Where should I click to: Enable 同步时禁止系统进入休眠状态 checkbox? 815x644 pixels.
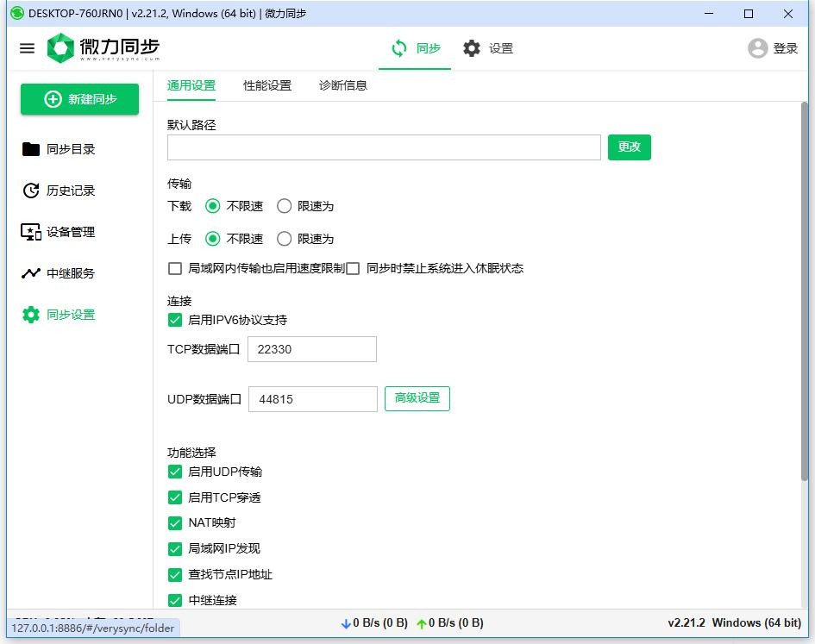(x=353, y=268)
